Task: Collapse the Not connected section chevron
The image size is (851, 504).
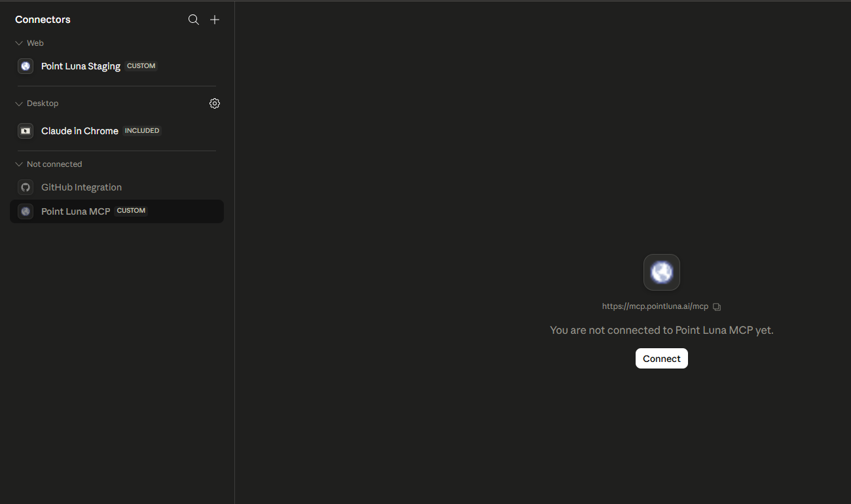Action: (19, 164)
